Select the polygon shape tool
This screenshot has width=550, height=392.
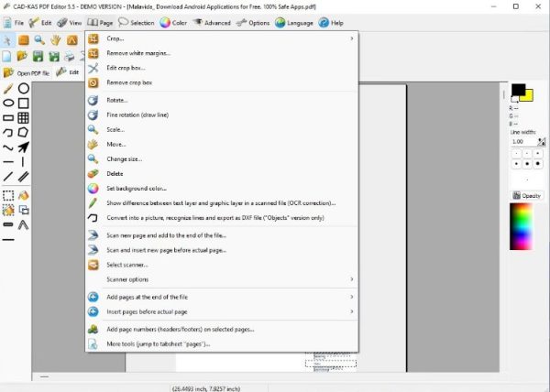click(x=24, y=133)
